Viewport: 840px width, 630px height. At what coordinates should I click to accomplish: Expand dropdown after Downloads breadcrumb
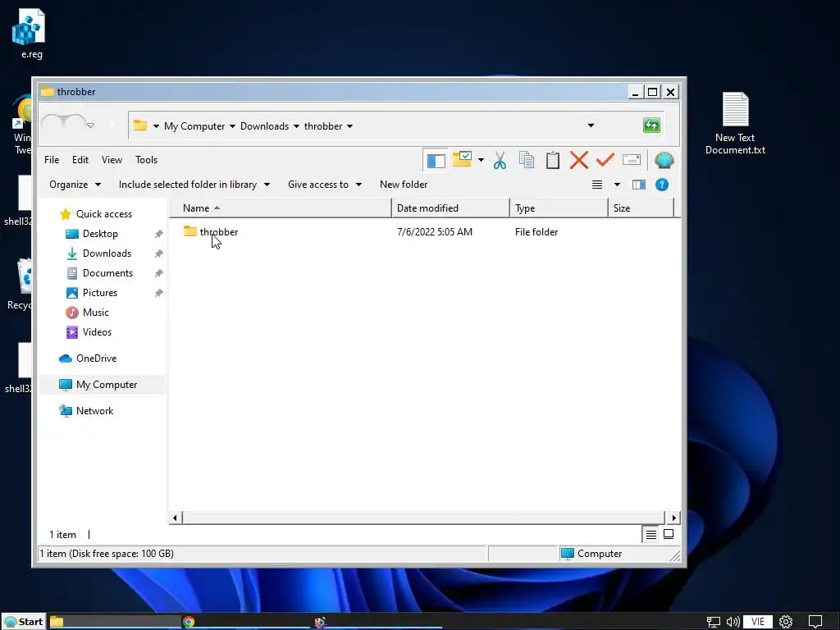(296, 126)
